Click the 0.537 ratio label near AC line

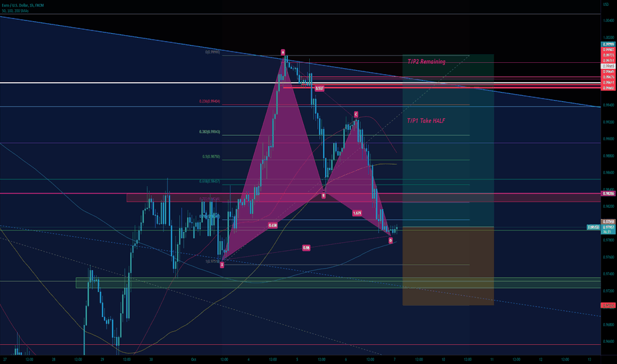point(320,89)
